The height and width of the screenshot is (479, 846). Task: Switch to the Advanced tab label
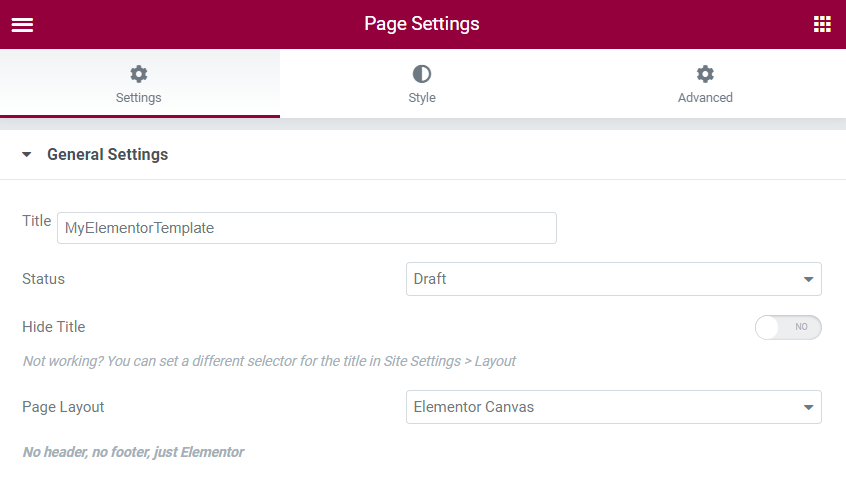[x=705, y=98]
